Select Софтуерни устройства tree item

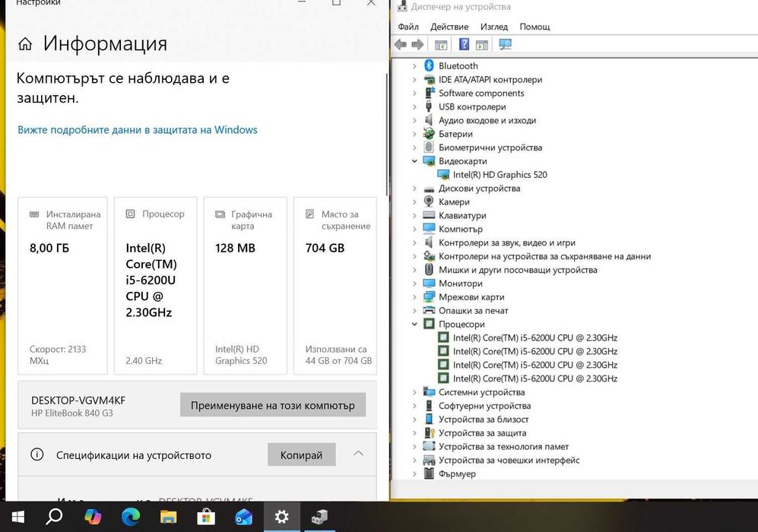(484, 405)
